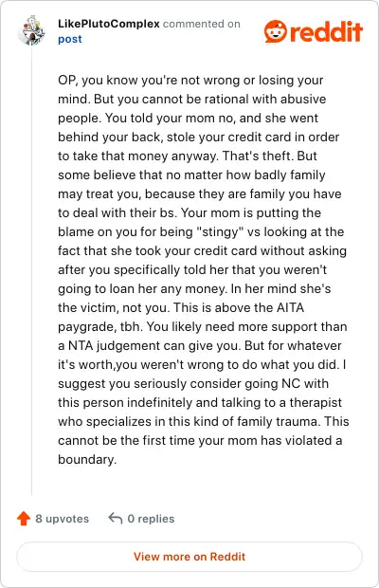This screenshot has width=379, height=588.
Task: Click the sentence "That's theft." in the comment
Action: pos(258,156)
